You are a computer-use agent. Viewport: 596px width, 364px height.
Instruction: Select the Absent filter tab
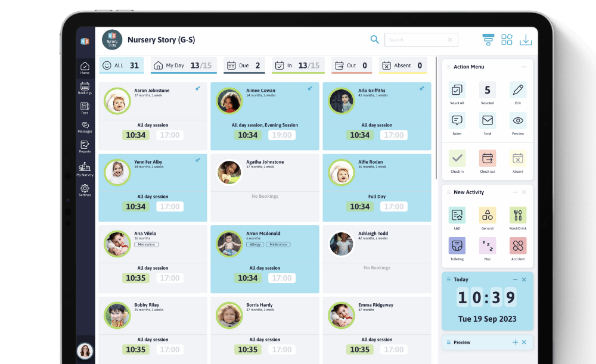[403, 66]
